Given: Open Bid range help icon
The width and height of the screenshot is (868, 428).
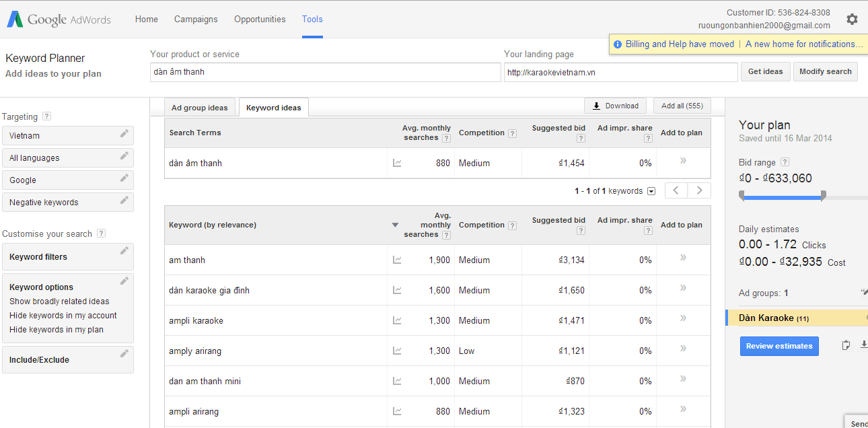Looking at the screenshot, I should point(785,162).
